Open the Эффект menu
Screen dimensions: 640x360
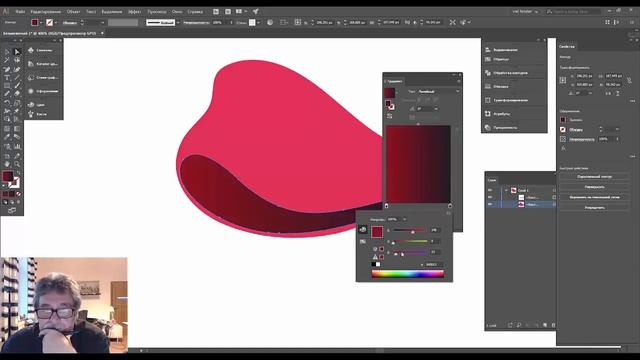pyautogui.click(x=135, y=12)
